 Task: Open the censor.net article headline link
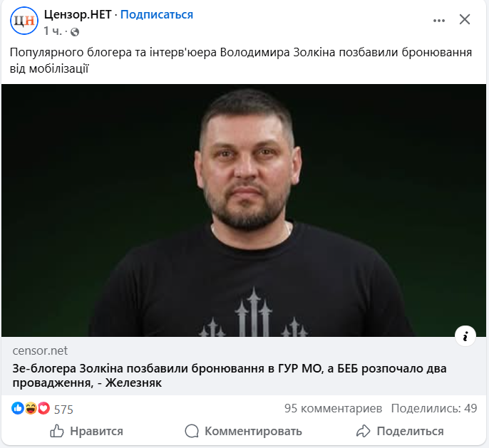[x=230, y=375]
